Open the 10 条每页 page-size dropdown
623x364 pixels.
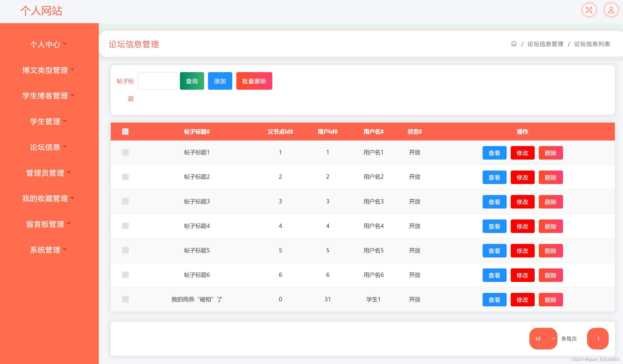pyautogui.click(x=543, y=339)
